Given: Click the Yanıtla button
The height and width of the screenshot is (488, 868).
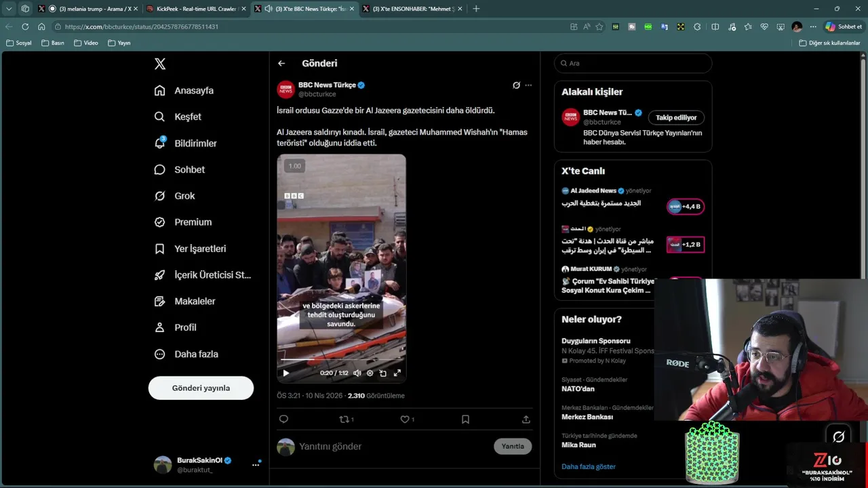Looking at the screenshot, I should pos(513,447).
